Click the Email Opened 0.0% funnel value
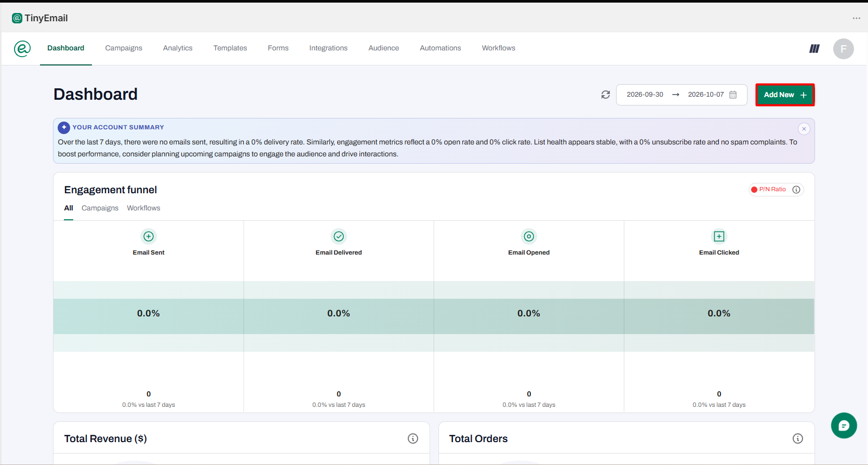The height and width of the screenshot is (465, 868). pyautogui.click(x=529, y=313)
